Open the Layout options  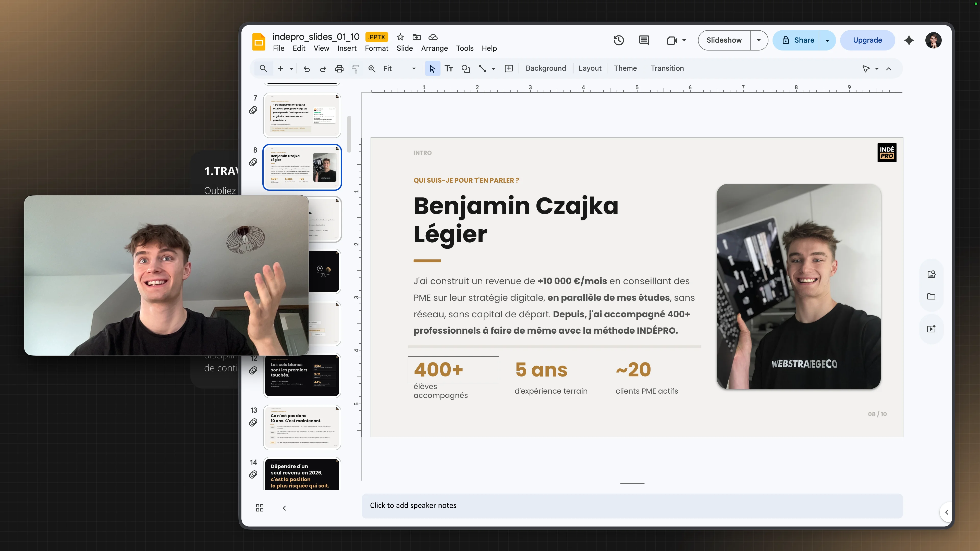(x=590, y=68)
